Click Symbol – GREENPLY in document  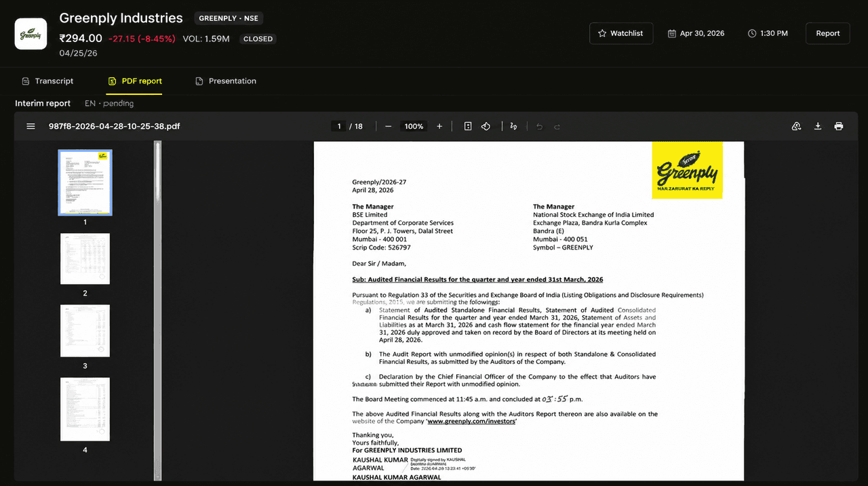click(563, 247)
